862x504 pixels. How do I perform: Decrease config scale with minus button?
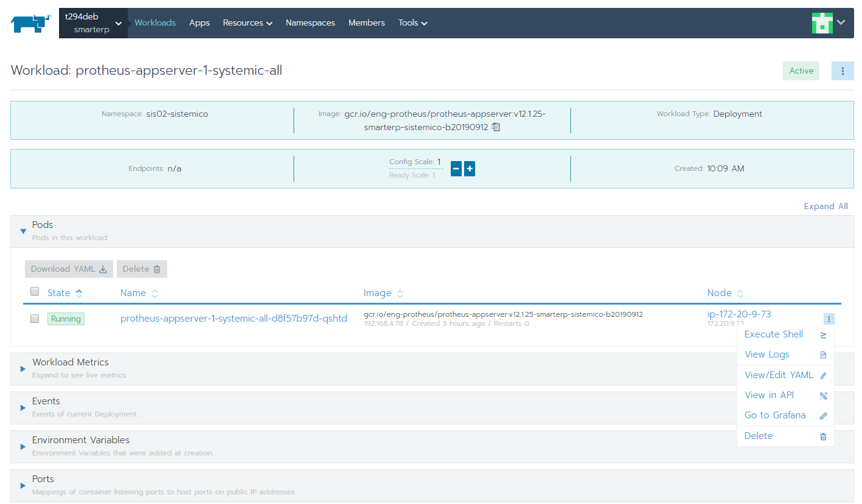pos(456,168)
